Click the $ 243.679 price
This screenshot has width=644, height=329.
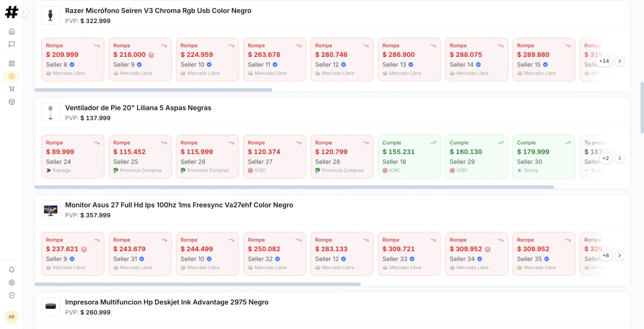pyautogui.click(x=129, y=249)
